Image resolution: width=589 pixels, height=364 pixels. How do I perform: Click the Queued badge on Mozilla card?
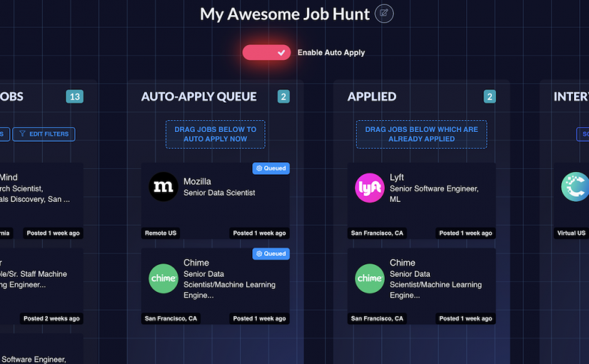(271, 168)
